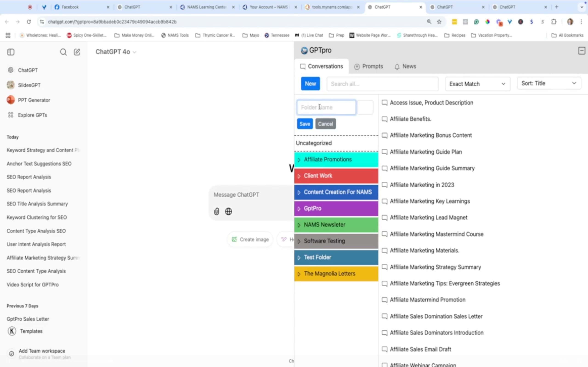The image size is (588, 367).
Task: Click the Cancel button
Action: [325, 124]
